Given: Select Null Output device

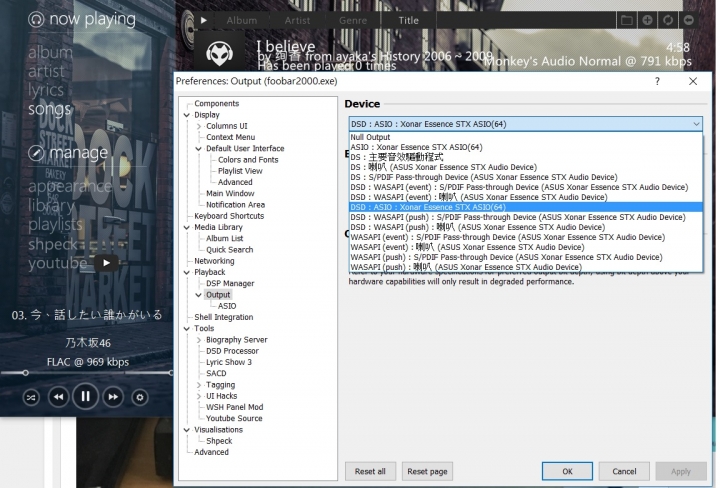Looking at the screenshot, I should point(525,137).
